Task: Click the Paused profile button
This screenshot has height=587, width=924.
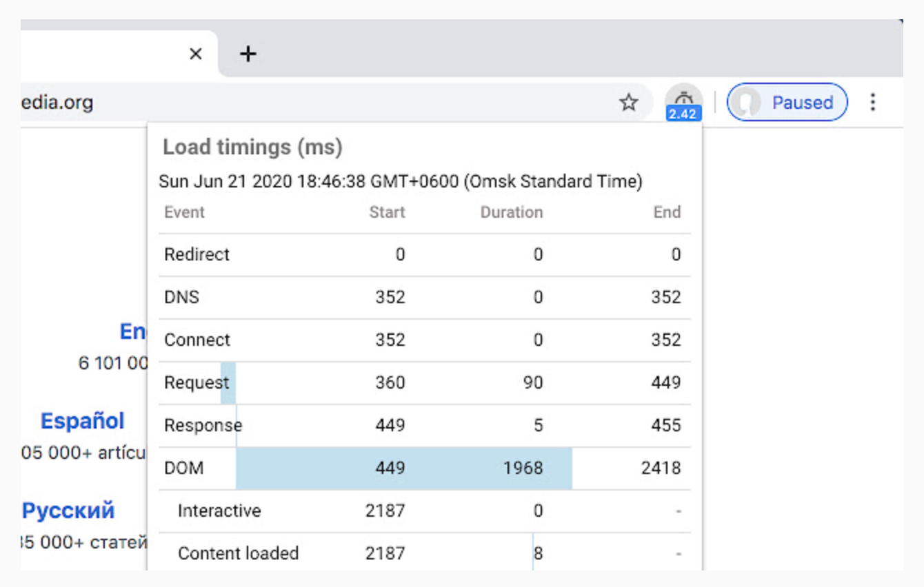Action: tap(787, 103)
